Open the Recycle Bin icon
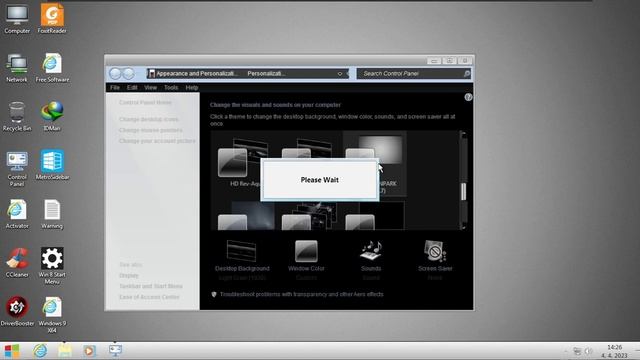 point(17,117)
